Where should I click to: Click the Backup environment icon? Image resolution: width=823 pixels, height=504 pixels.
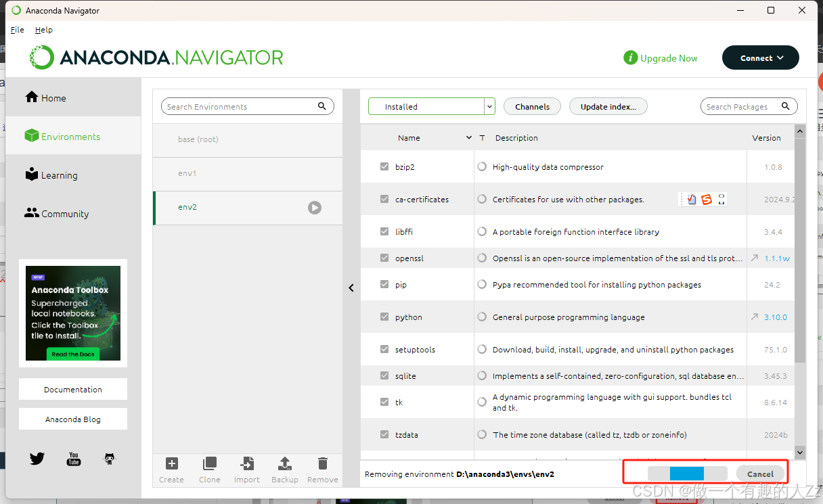[285, 463]
